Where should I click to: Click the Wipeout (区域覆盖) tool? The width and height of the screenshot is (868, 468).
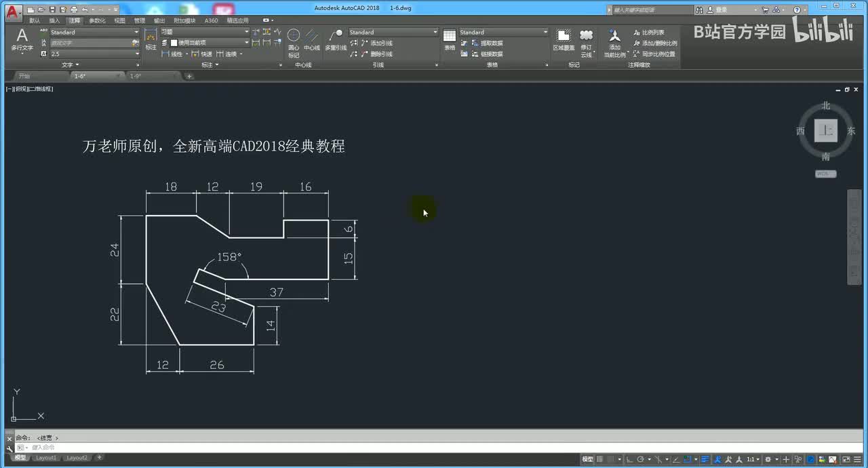pyautogui.click(x=564, y=40)
